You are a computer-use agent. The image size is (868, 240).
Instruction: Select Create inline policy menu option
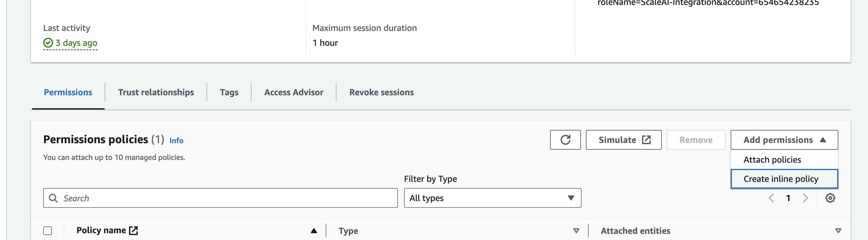(x=781, y=179)
